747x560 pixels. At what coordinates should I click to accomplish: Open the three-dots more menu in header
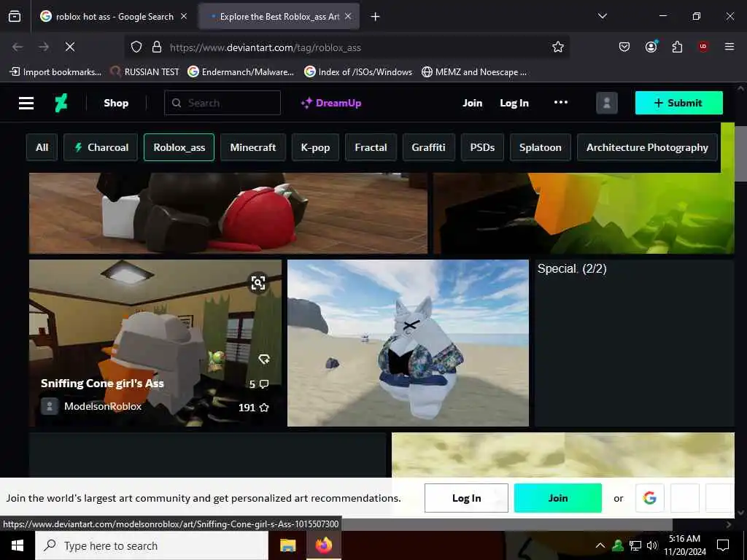point(561,102)
